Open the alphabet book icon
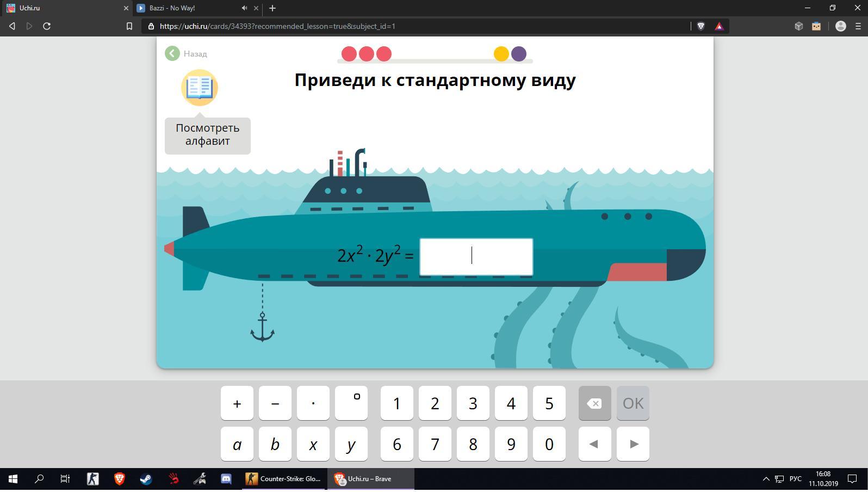 coord(200,88)
